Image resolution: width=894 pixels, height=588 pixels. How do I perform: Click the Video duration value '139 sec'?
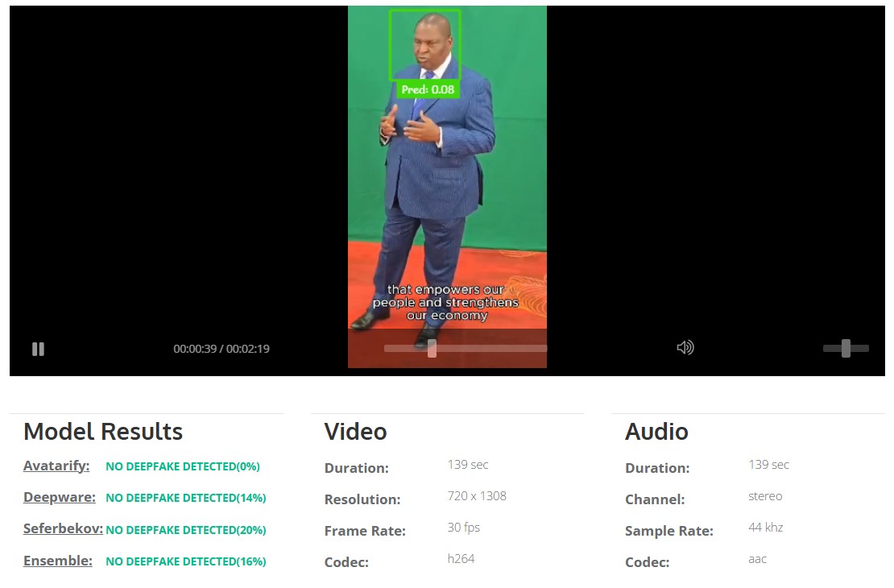[x=467, y=465]
